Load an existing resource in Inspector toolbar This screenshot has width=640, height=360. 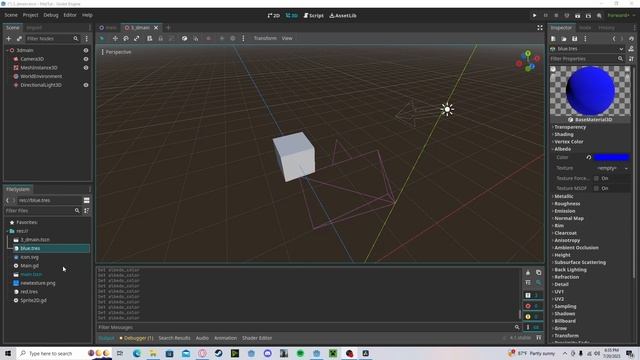[x=564, y=38]
